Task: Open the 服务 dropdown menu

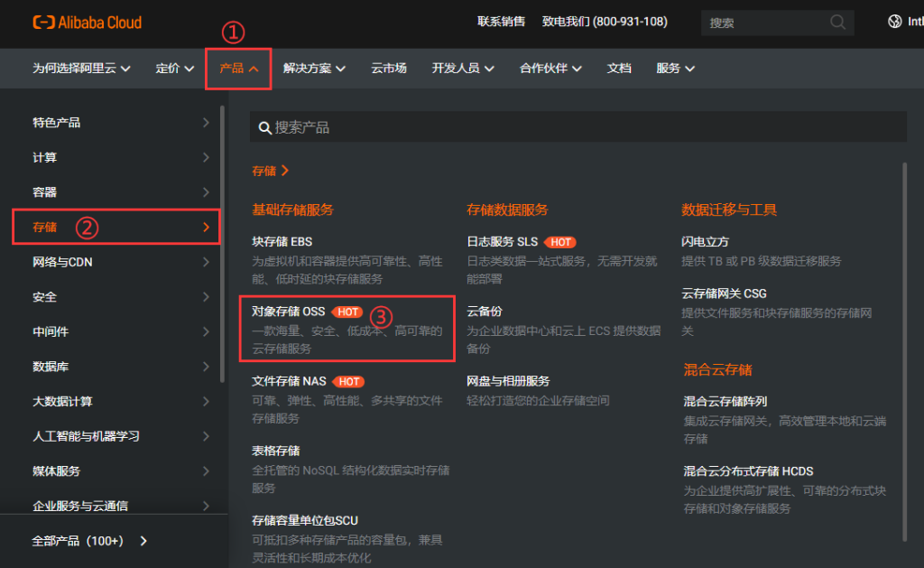Action: tap(675, 69)
